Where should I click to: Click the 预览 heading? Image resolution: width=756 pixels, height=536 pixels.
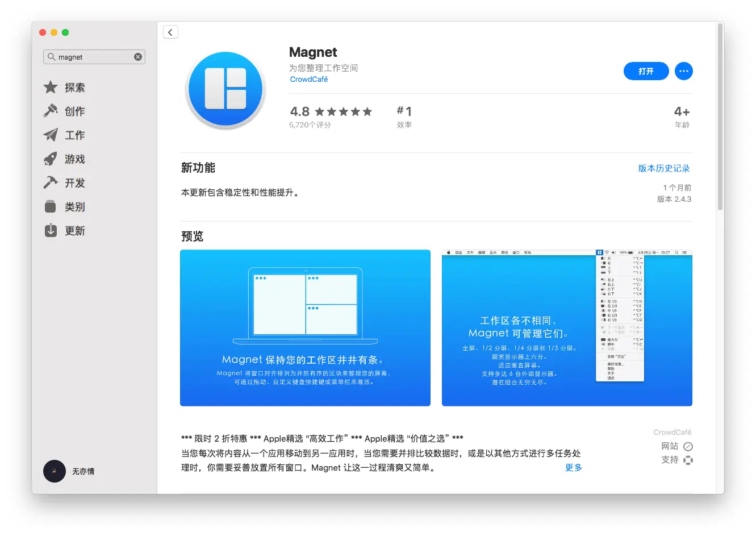tap(192, 236)
